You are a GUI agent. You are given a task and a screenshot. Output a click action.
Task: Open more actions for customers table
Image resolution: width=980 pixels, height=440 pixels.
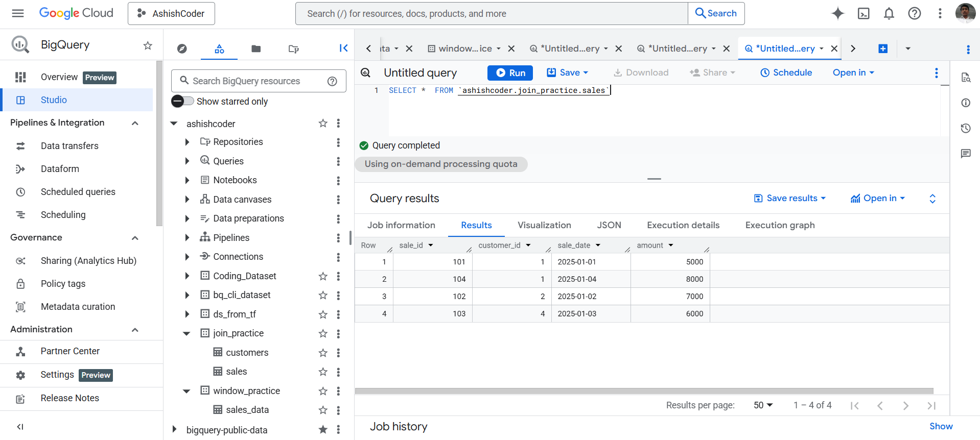click(x=338, y=353)
